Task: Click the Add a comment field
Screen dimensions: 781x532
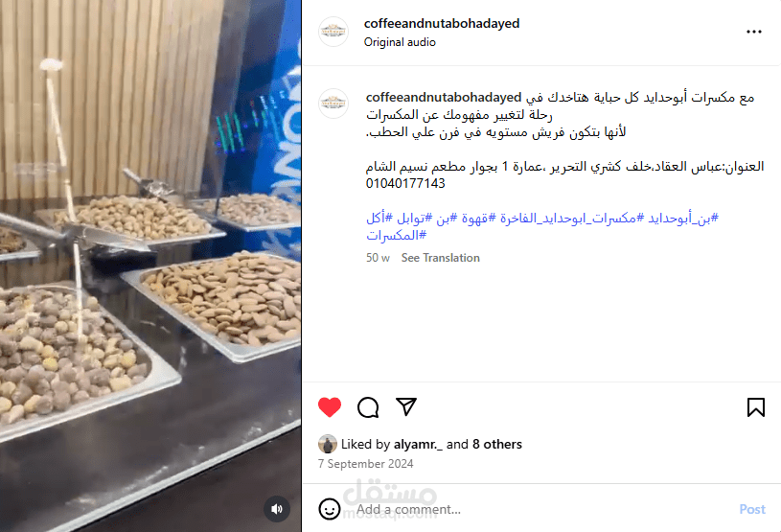Action: pos(543,509)
